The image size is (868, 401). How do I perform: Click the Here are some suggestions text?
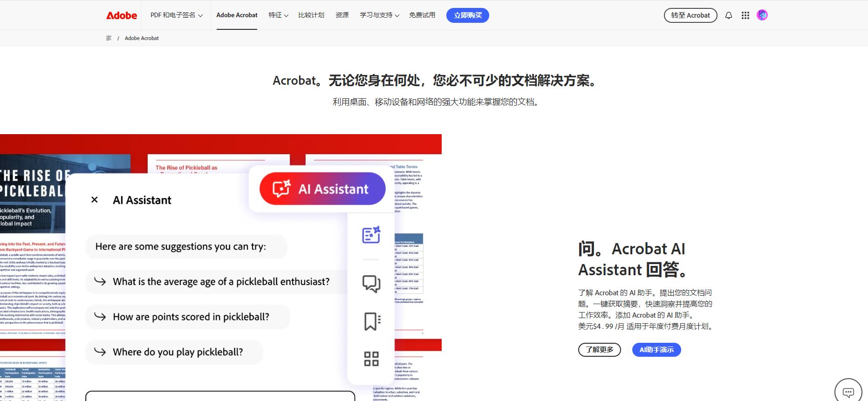(181, 246)
